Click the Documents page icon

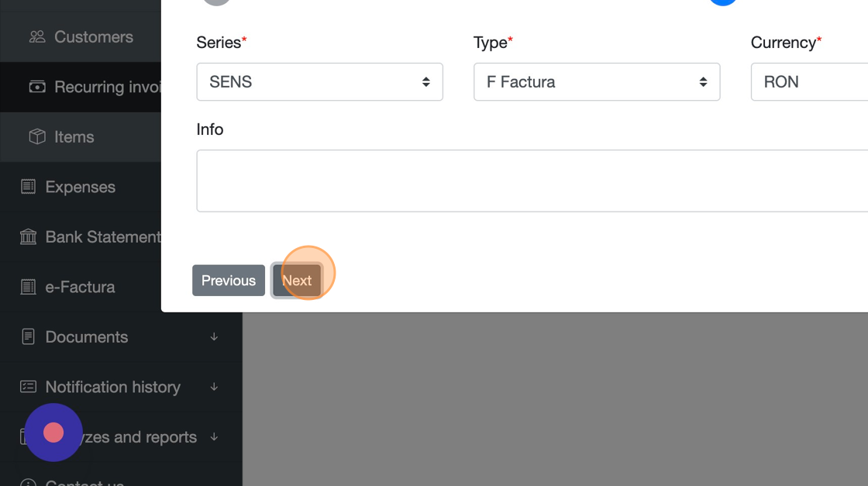coord(28,337)
